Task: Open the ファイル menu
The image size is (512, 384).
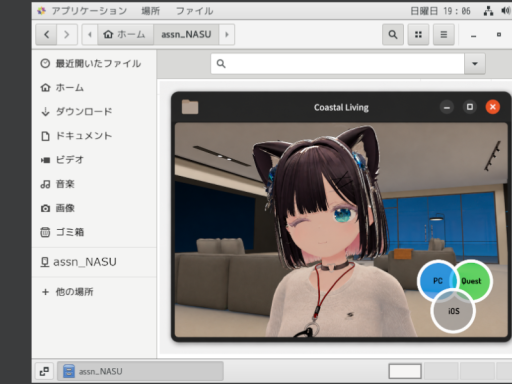Action: [194, 11]
